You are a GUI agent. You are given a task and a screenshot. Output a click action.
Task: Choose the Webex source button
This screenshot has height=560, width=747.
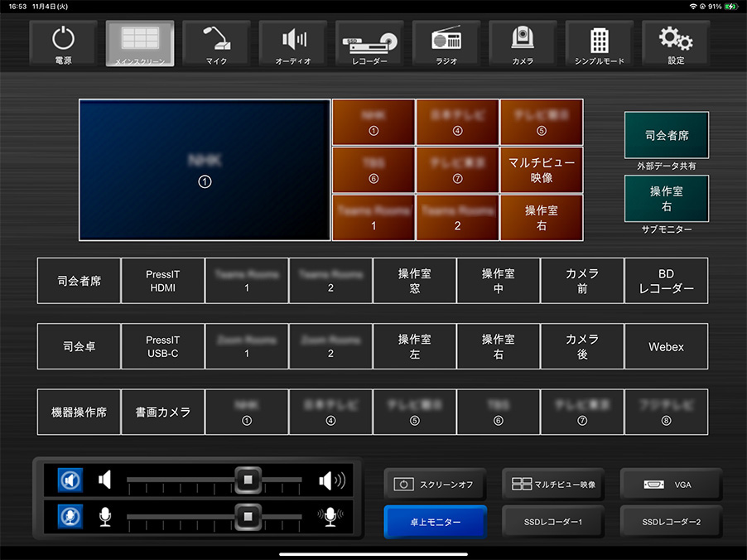[666, 346]
